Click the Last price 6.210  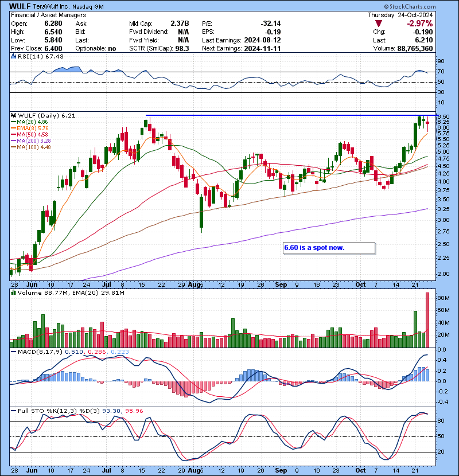pyautogui.click(x=423, y=40)
